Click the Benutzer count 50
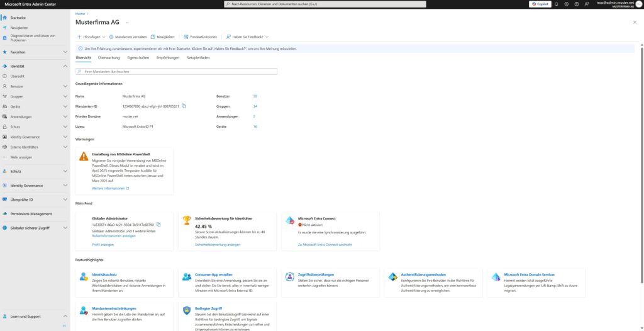 (x=255, y=96)
